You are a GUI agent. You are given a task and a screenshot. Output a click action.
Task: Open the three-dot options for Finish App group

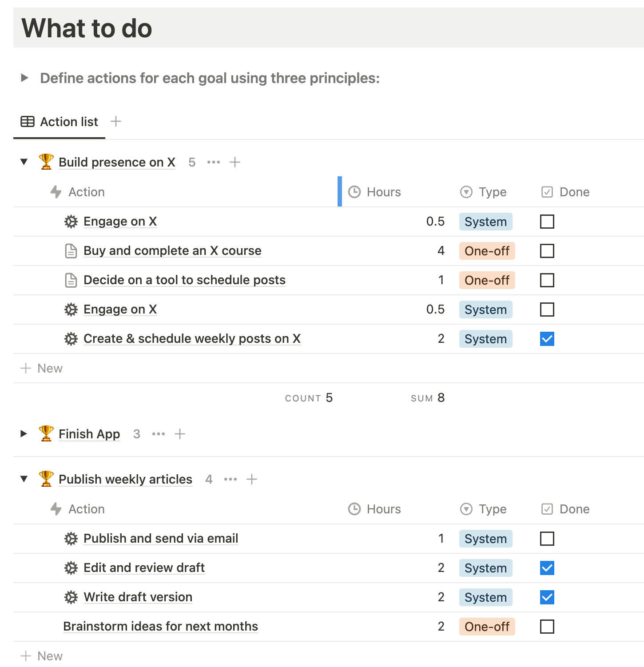tap(159, 434)
